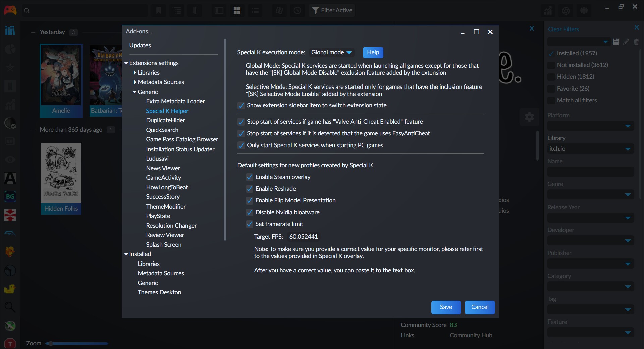Select Themes Desktop under Installed
Image resolution: width=644 pixels, height=349 pixels.
pos(159,292)
